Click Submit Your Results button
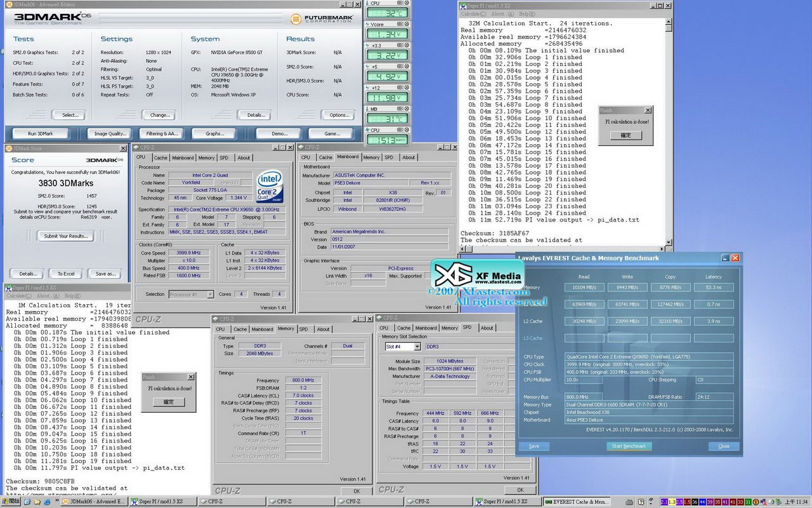The height and width of the screenshot is (508, 812). tap(65, 236)
